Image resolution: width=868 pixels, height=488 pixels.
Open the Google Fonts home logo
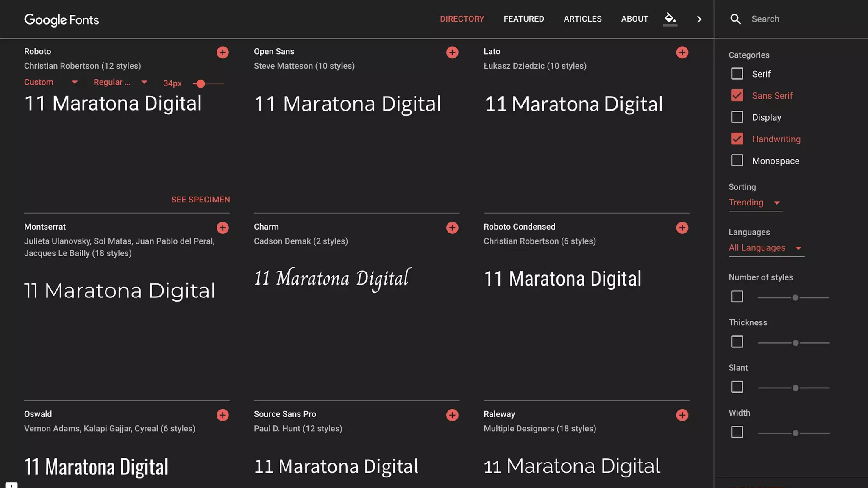(61, 19)
